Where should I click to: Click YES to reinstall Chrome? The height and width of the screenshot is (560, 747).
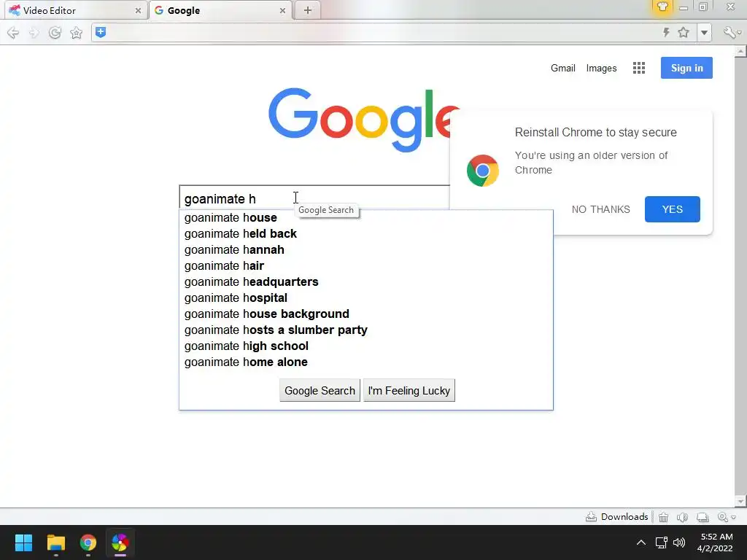[x=672, y=209]
